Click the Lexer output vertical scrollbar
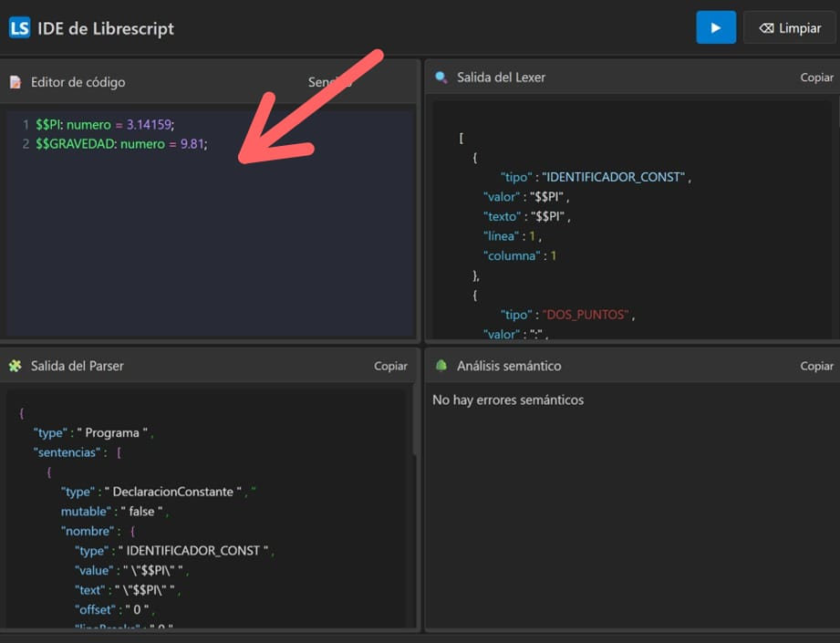 (838, 109)
